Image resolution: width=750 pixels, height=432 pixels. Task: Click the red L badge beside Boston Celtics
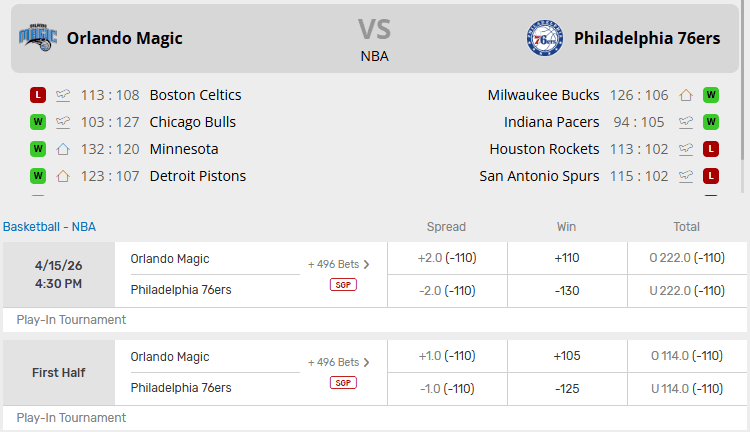pyautogui.click(x=38, y=96)
